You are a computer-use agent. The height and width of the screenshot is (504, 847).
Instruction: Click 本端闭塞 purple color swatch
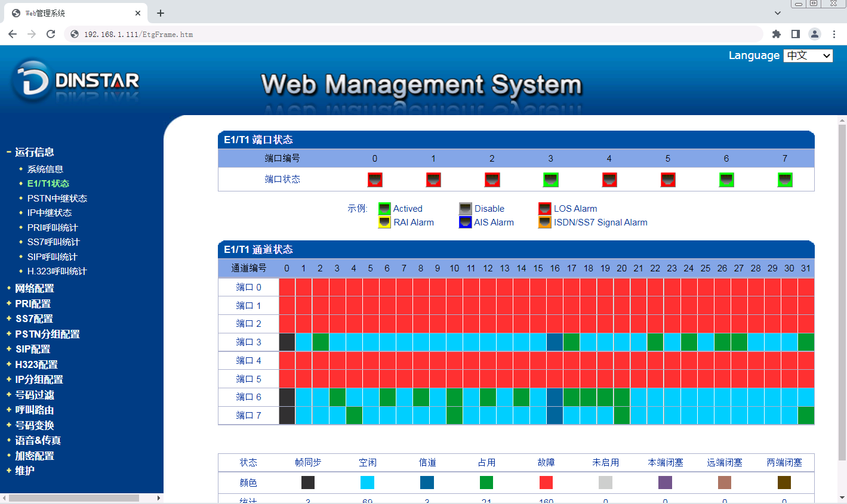(x=665, y=483)
